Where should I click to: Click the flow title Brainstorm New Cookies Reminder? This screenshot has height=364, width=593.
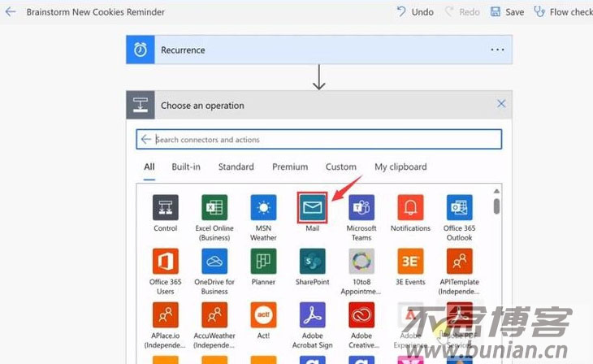(95, 12)
